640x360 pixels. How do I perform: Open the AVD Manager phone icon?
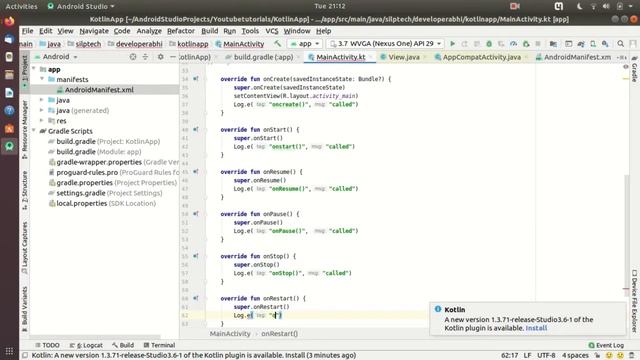593,43
